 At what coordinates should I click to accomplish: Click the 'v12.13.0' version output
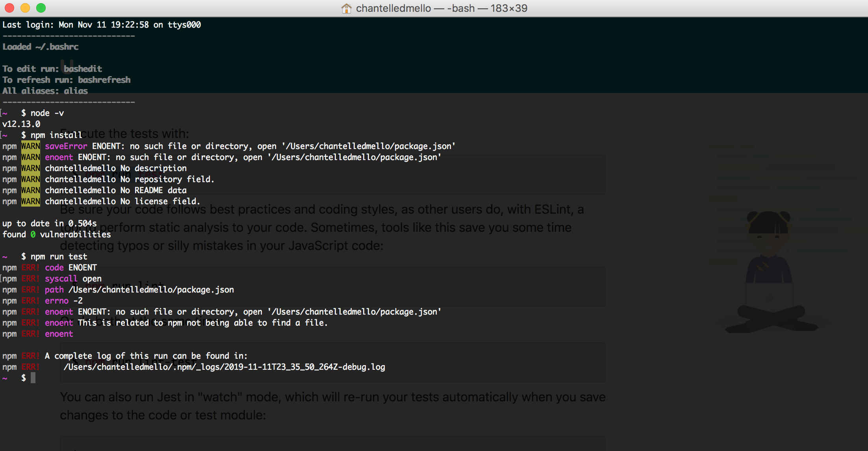tap(21, 124)
